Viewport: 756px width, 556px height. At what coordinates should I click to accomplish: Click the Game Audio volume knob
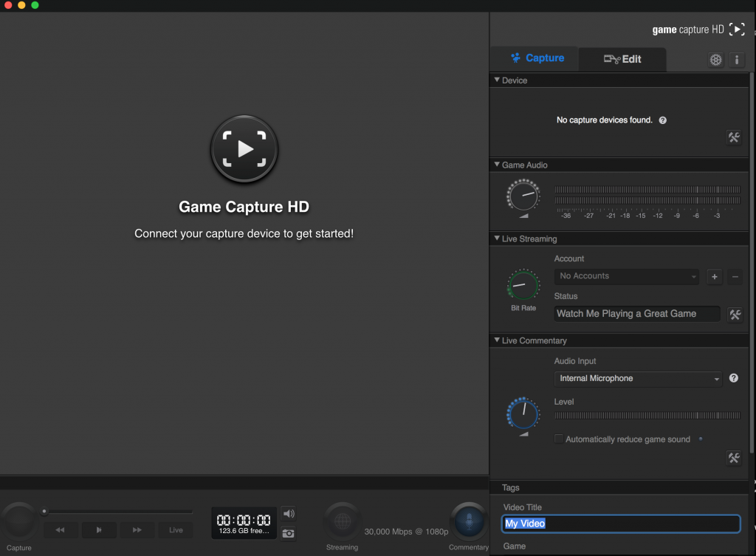pyautogui.click(x=523, y=196)
